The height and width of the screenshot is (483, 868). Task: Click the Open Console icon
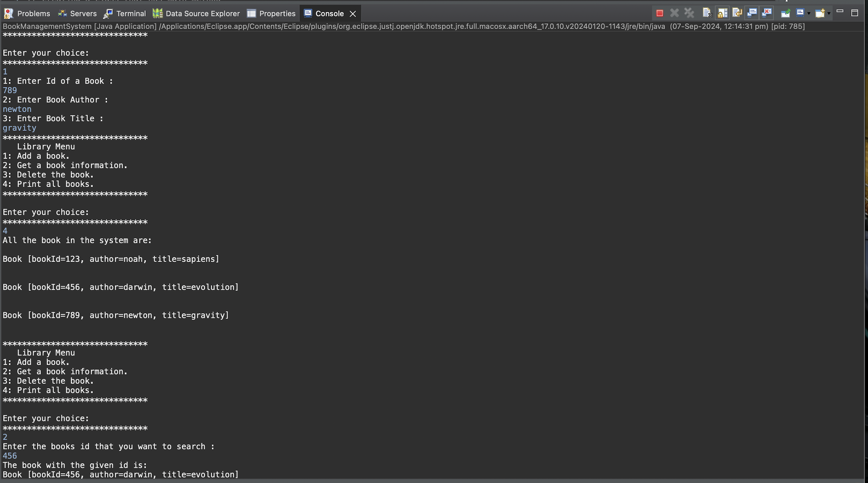click(x=819, y=13)
